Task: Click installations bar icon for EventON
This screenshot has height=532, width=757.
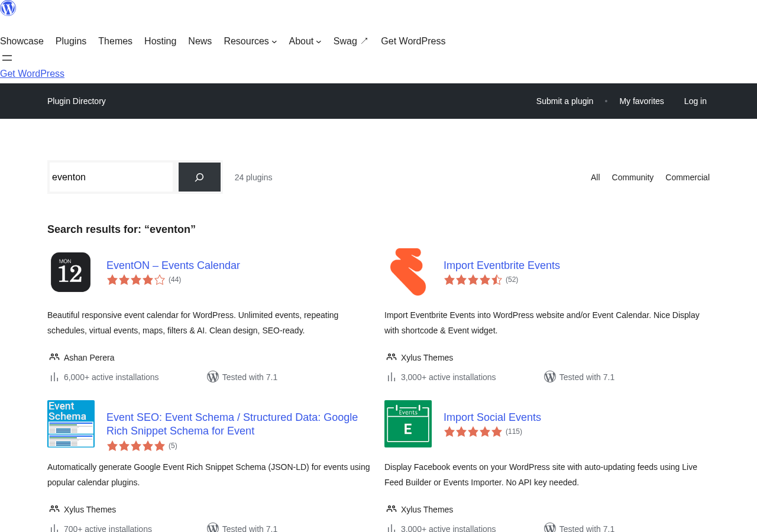Action: 54,377
